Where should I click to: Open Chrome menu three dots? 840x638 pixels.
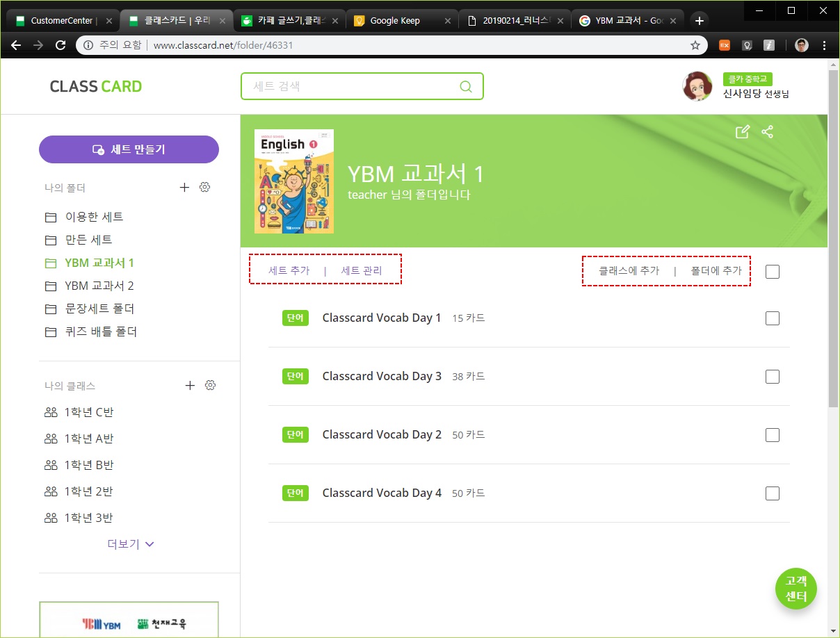[825, 45]
